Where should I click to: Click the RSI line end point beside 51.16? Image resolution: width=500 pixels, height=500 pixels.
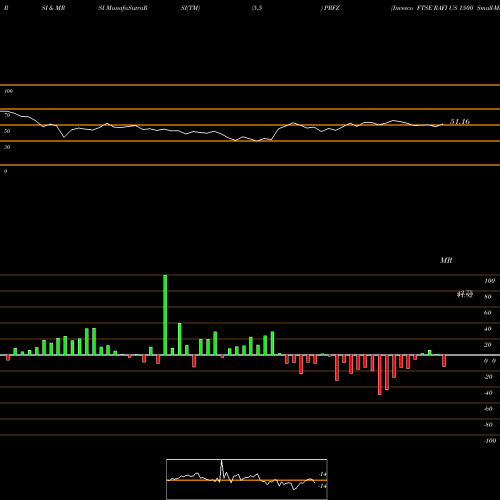point(443,125)
